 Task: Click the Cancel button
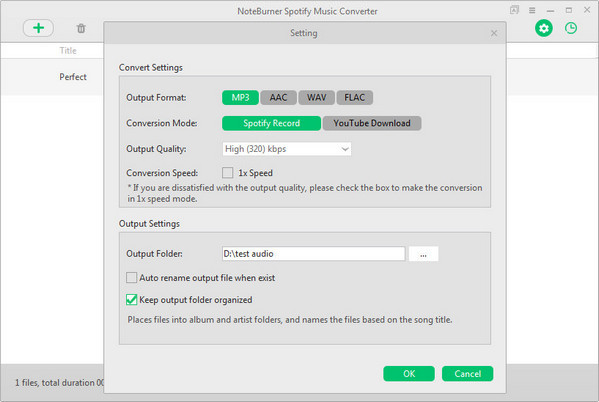tap(467, 373)
